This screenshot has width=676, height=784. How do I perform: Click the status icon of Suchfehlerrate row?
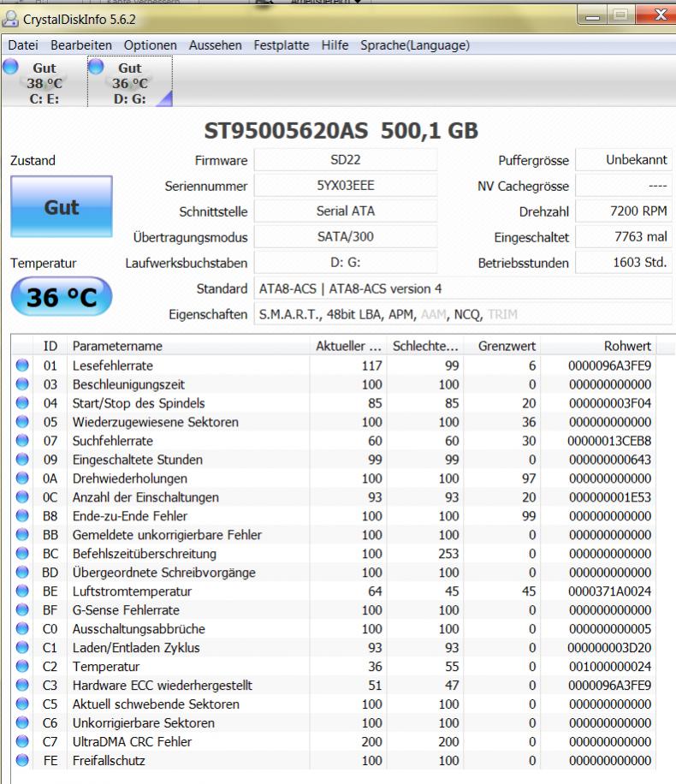(x=22, y=441)
